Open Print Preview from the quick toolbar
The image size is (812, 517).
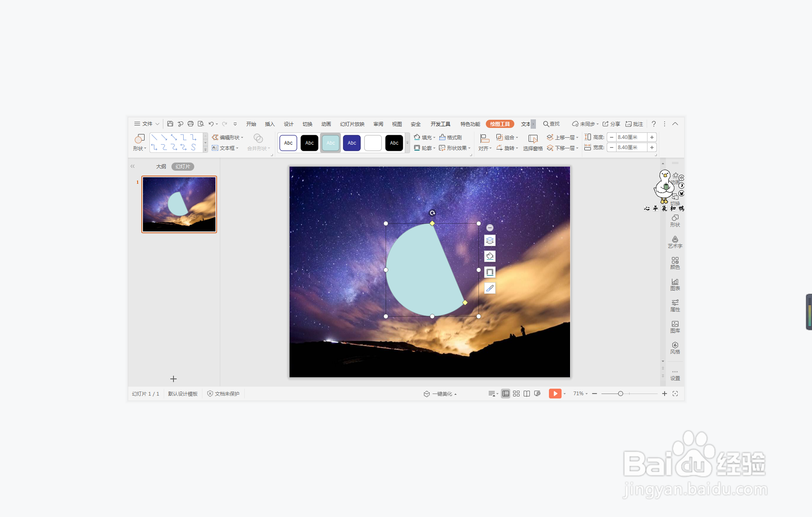point(201,124)
